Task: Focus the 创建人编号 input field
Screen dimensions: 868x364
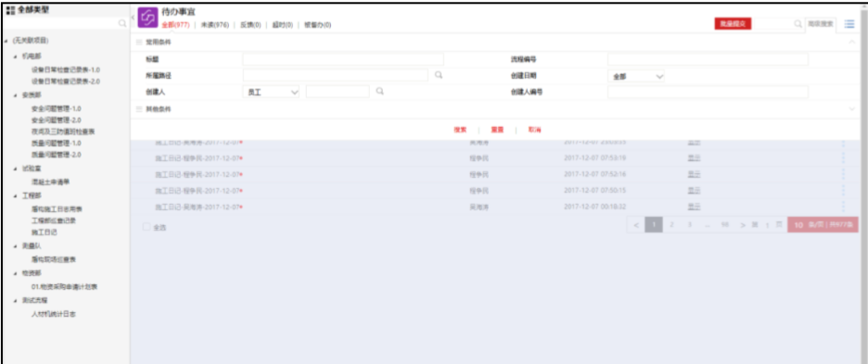Action: [x=708, y=93]
